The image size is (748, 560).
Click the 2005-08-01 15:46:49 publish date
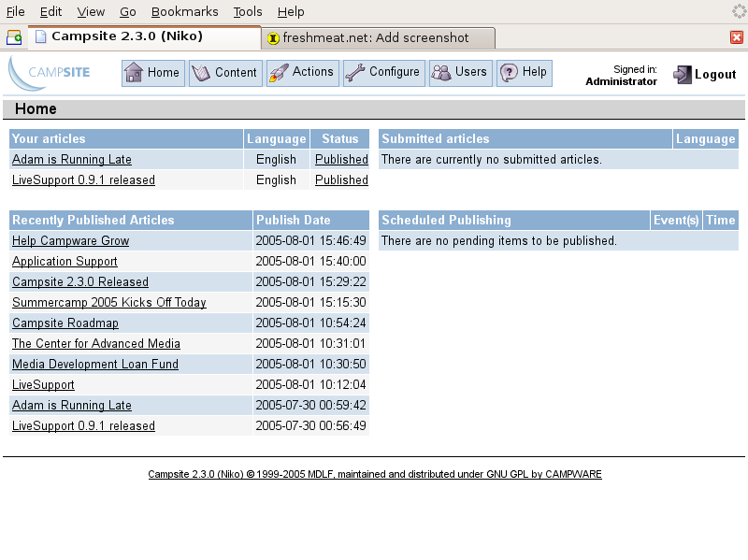click(x=310, y=240)
